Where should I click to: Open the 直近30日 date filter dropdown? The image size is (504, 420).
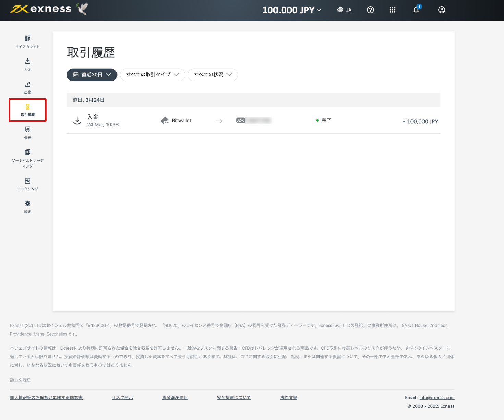tap(92, 75)
